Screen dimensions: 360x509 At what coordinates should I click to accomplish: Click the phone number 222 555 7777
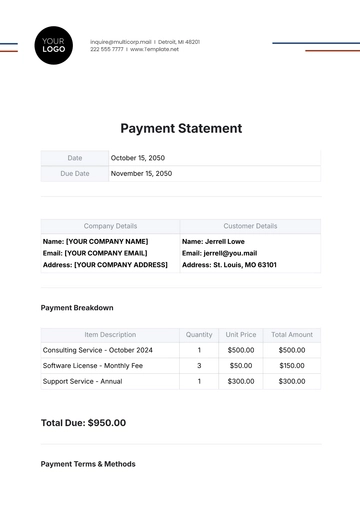[107, 49]
